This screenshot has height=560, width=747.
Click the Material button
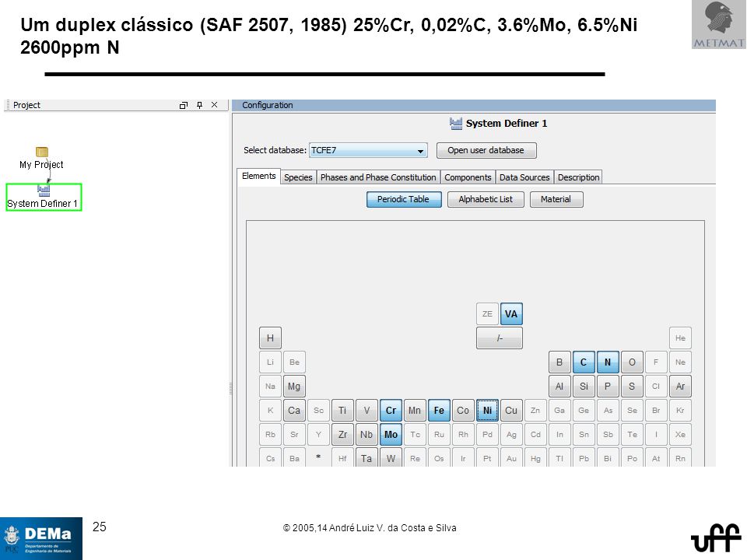[556, 200]
